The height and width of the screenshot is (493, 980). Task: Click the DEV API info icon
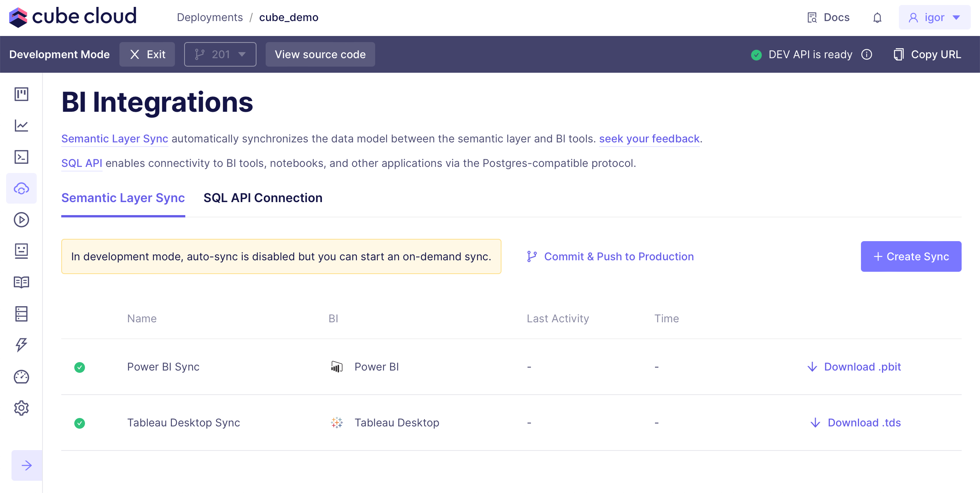tap(867, 55)
